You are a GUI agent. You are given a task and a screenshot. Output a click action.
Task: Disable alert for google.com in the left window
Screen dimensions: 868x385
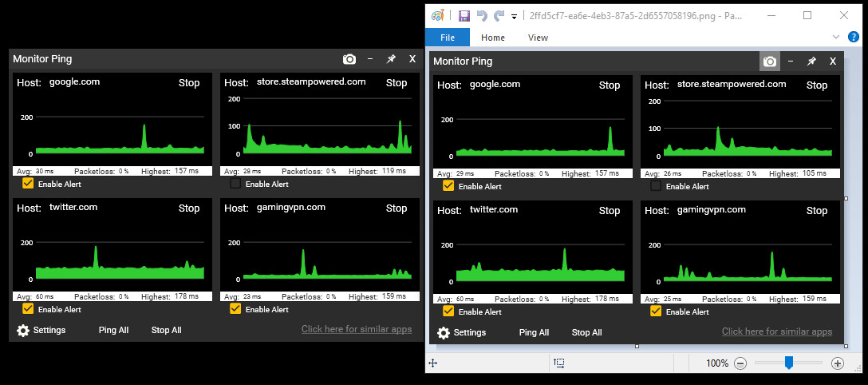pyautogui.click(x=28, y=184)
